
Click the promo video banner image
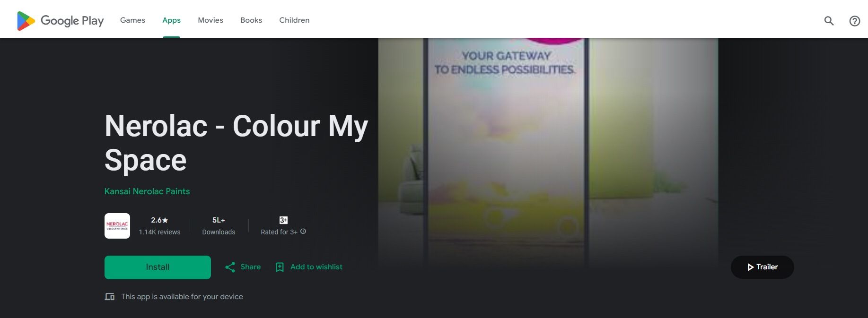pos(548,154)
